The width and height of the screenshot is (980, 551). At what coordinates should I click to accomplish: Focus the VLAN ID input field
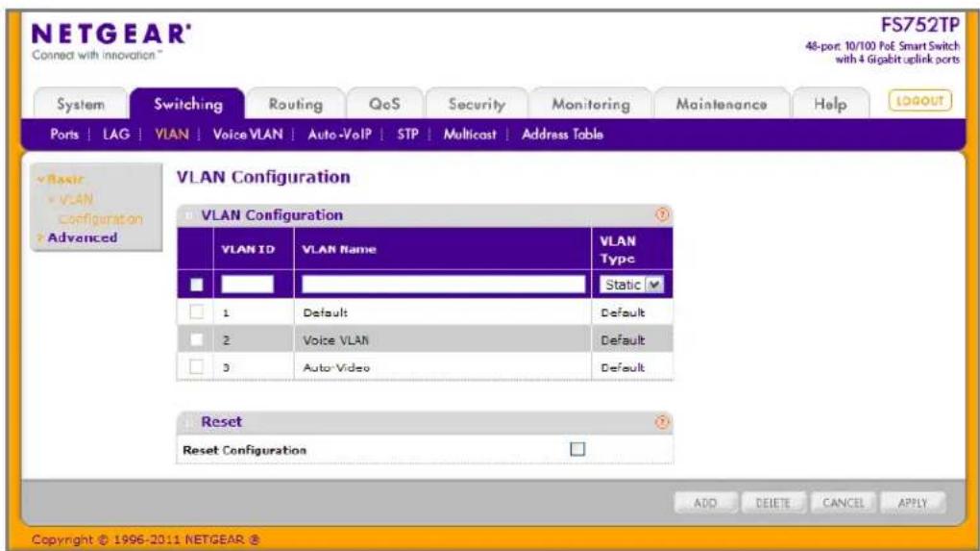pyautogui.click(x=248, y=285)
